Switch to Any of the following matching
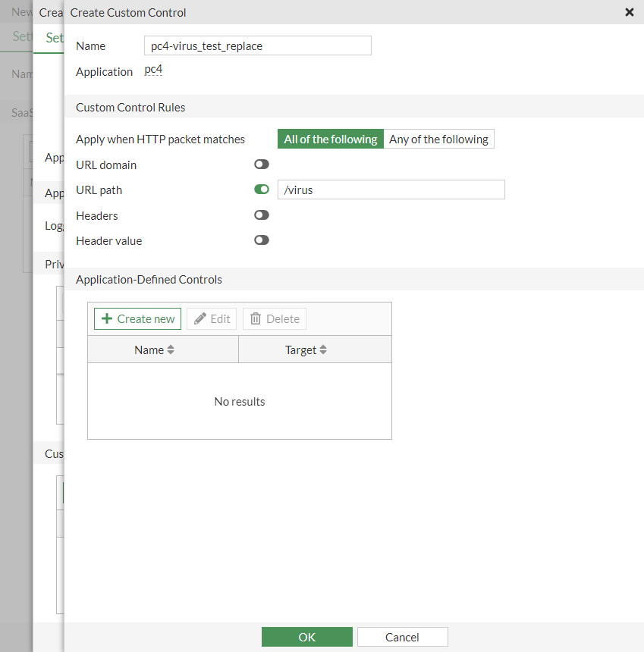 point(438,139)
